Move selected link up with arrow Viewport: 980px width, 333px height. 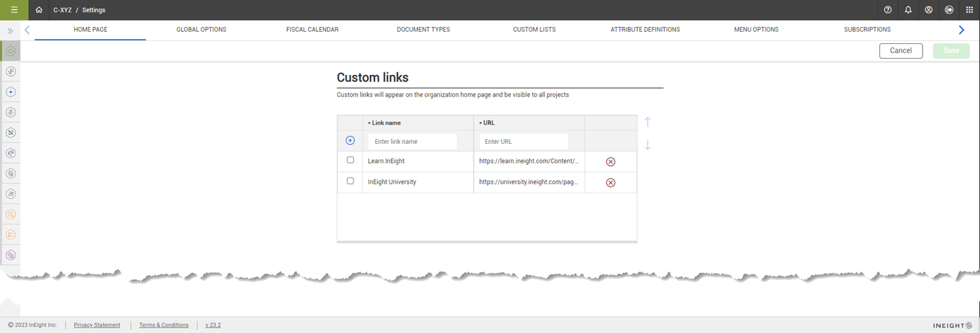pos(647,122)
